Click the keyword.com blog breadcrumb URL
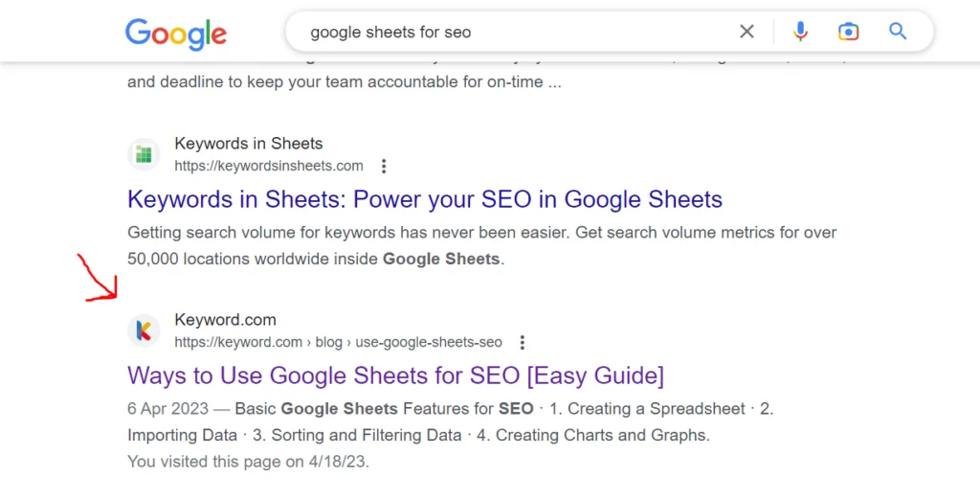The width and height of the screenshot is (980, 500). pyautogui.click(x=338, y=342)
